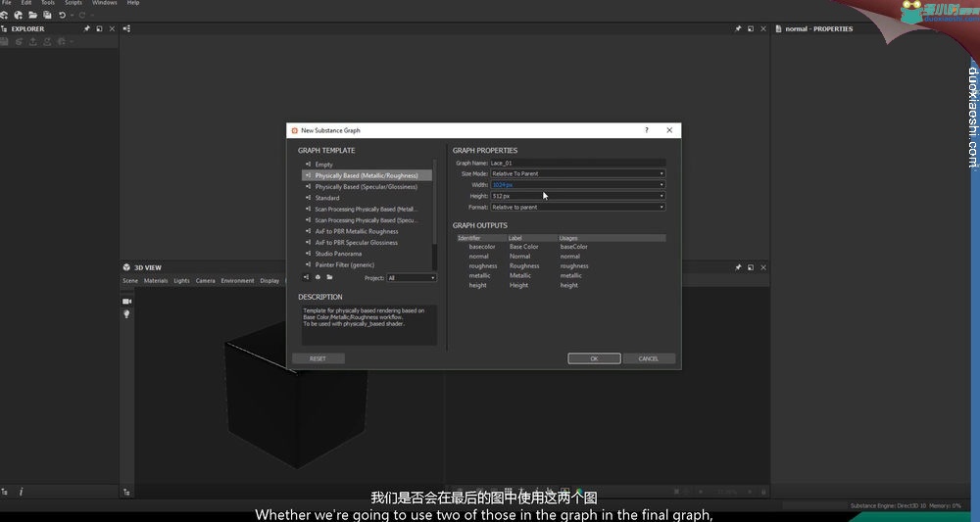Screen dimensions: 980x522
Task: Open the Help menu
Action: click(133, 3)
